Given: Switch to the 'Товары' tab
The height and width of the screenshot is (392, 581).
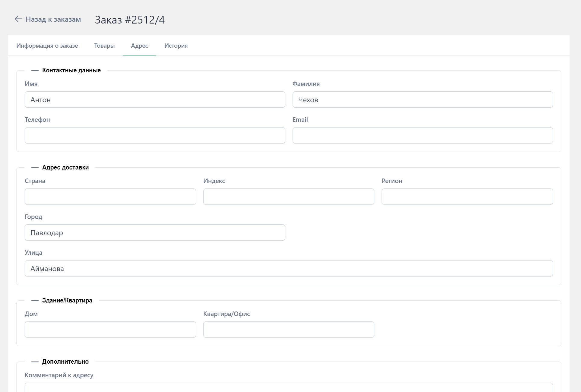Looking at the screenshot, I should [x=104, y=46].
